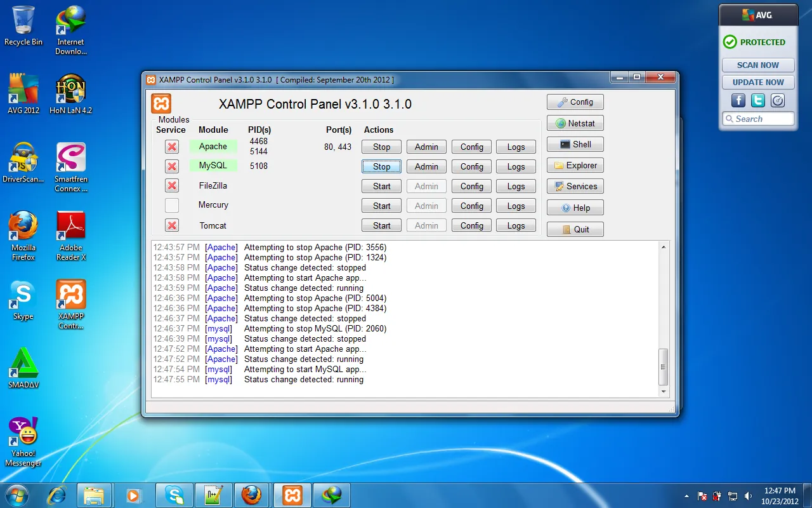Click the Windows Start orb
The image size is (812, 508).
click(x=17, y=495)
